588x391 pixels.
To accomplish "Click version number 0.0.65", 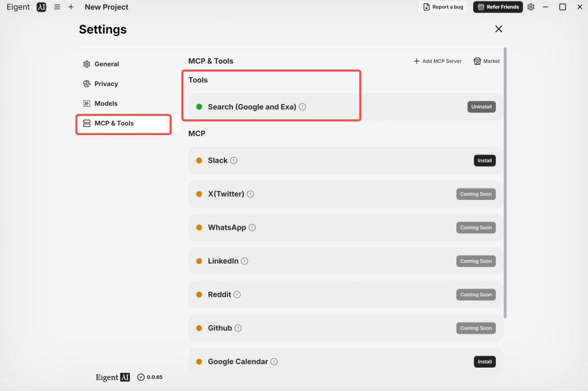I will tap(155, 377).
